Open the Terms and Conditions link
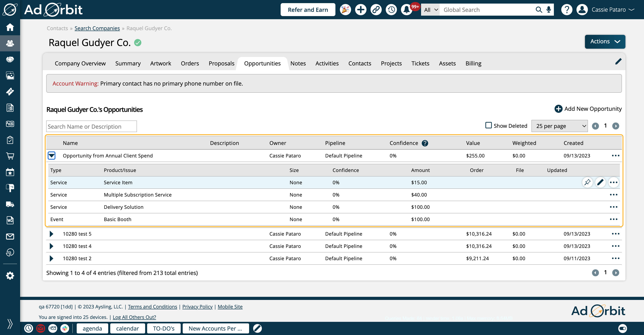The width and height of the screenshot is (644, 335). (x=153, y=307)
